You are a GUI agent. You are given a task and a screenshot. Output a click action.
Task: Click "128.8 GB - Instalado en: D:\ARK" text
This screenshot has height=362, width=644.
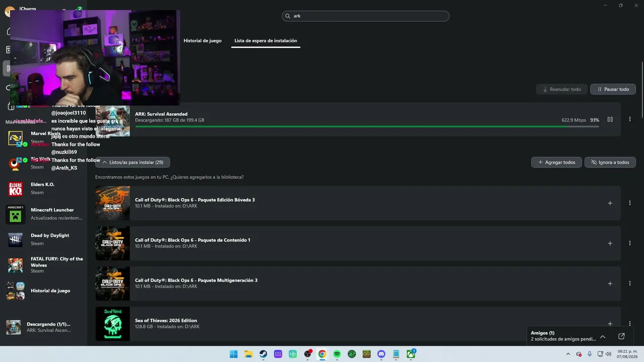(x=168, y=327)
